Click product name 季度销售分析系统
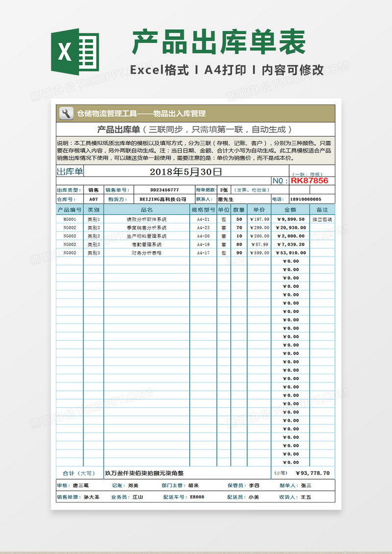This screenshot has width=392, height=554. coord(147,227)
